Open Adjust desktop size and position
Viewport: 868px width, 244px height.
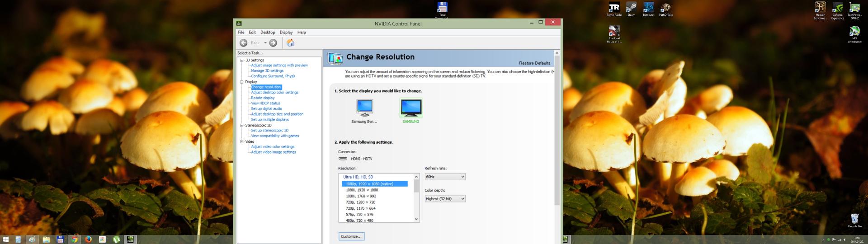point(277,114)
